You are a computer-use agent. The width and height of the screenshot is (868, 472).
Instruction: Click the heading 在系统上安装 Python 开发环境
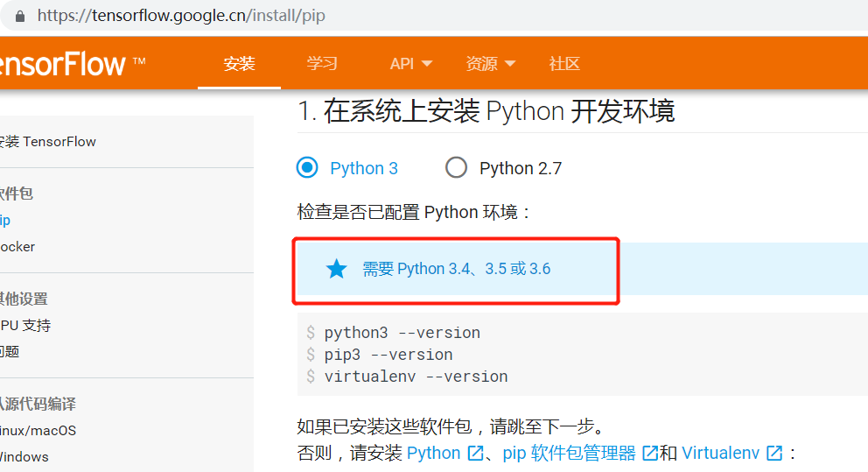tap(499, 111)
